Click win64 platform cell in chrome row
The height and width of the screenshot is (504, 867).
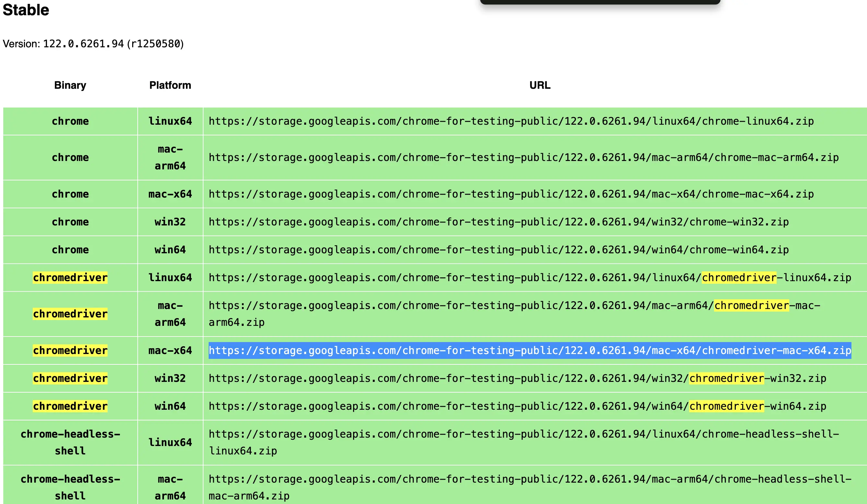(170, 250)
